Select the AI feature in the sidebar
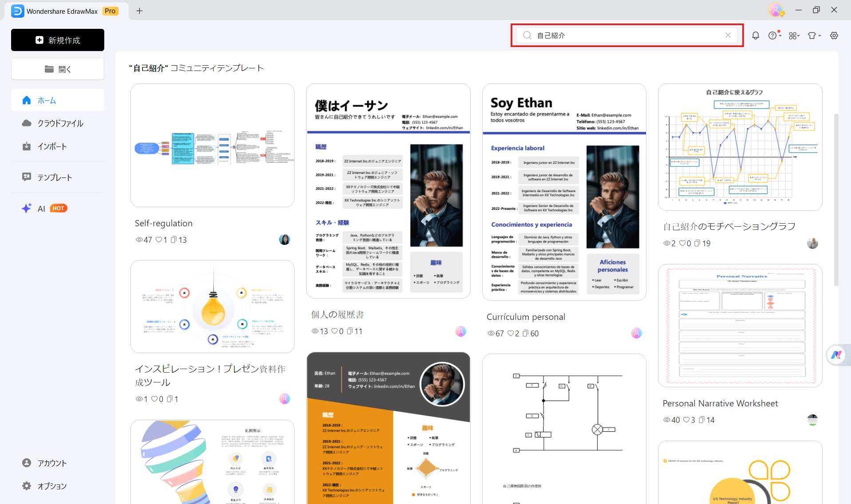This screenshot has width=851, height=504. 41,208
